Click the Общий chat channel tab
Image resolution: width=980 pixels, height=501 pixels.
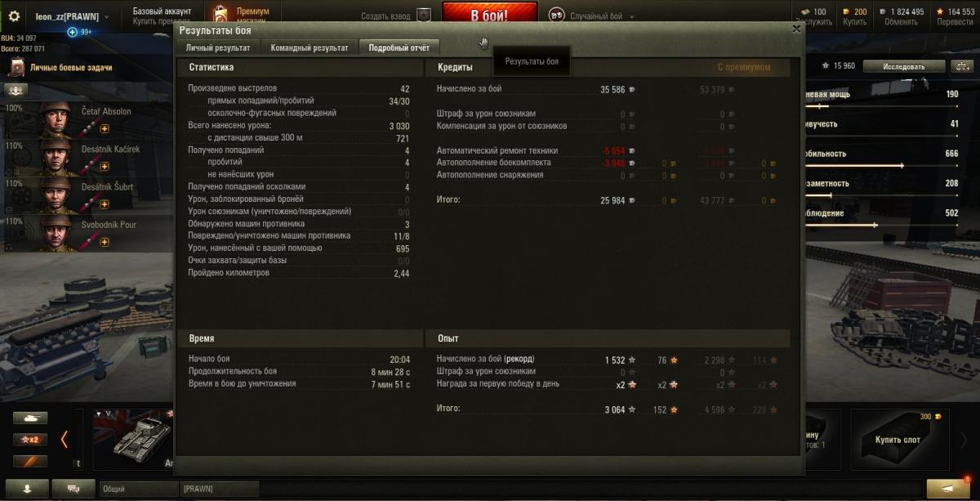click(x=139, y=489)
